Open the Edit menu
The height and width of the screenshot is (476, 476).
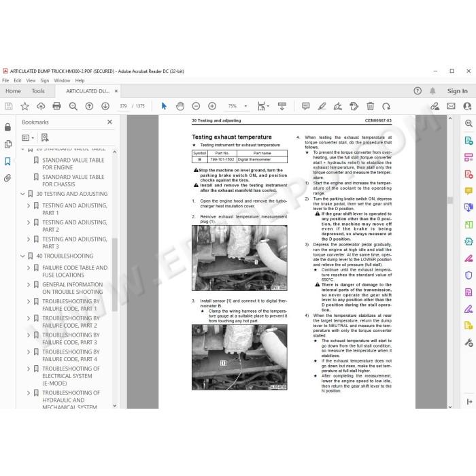[18, 80]
